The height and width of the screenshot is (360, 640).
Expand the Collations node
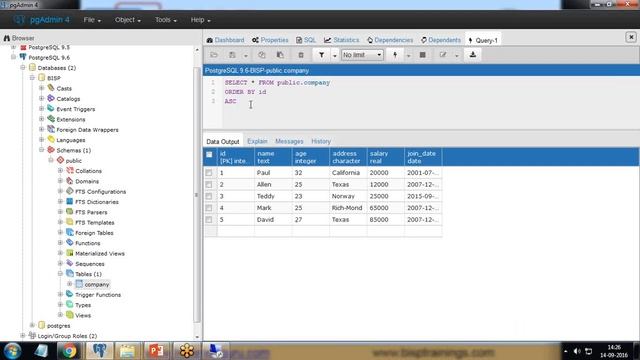60,171
